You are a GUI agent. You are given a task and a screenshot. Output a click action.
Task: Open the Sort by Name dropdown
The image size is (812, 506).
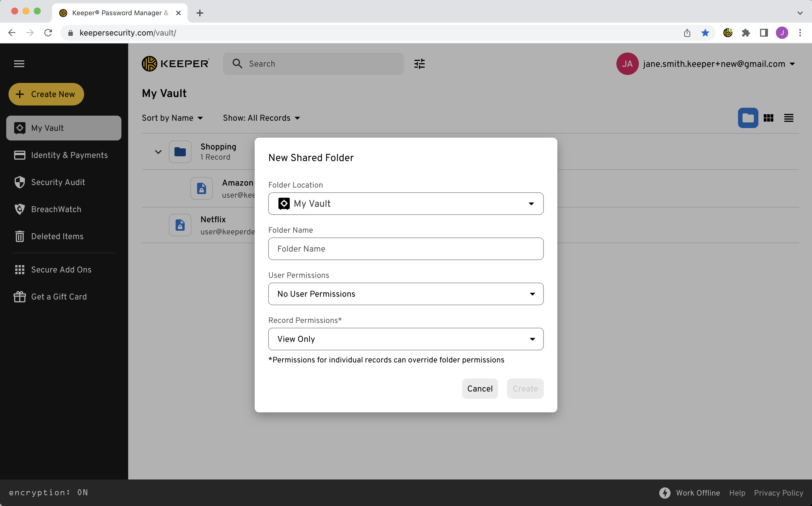tap(172, 118)
